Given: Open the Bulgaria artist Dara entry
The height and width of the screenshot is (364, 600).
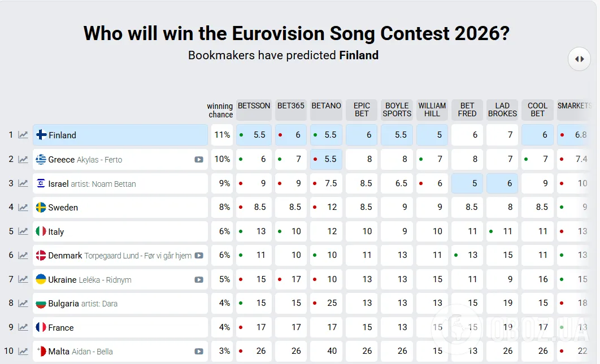Looking at the screenshot, I should coord(82,304).
